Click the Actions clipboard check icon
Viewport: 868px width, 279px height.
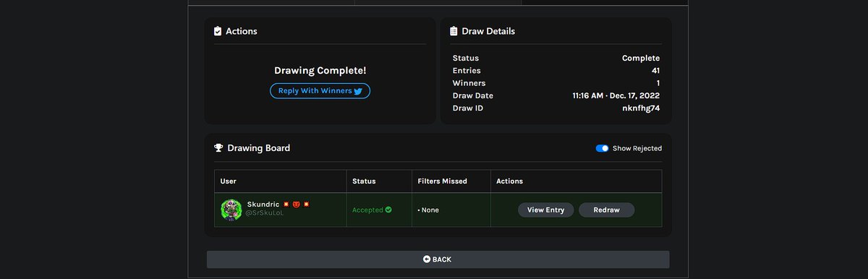[218, 31]
